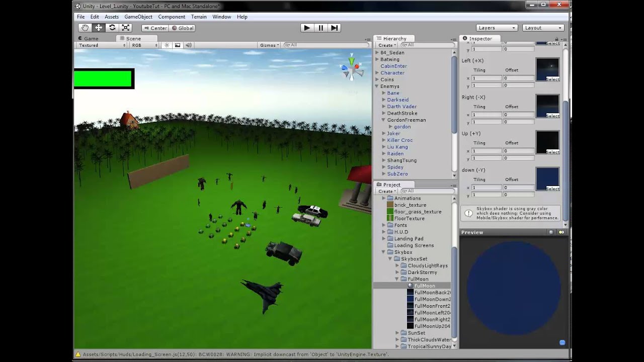Select Darth Vader in Hierarchy
This screenshot has width=644, height=362.
(x=401, y=107)
